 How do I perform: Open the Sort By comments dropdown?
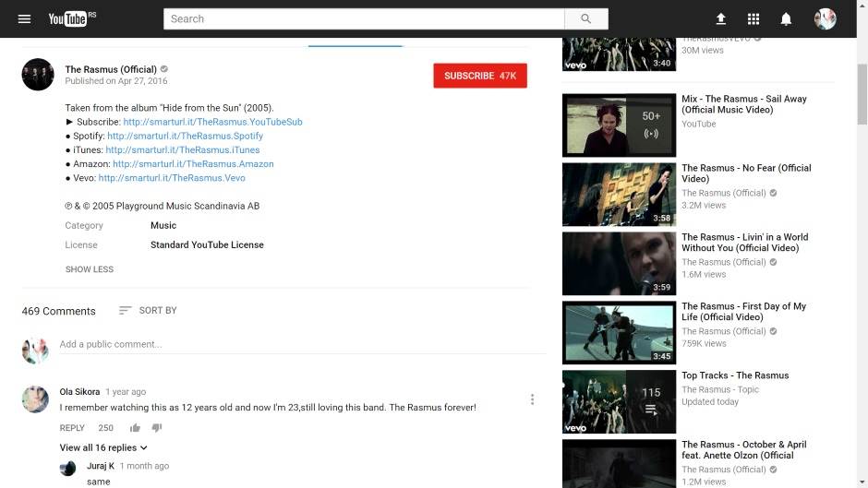click(x=148, y=311)
